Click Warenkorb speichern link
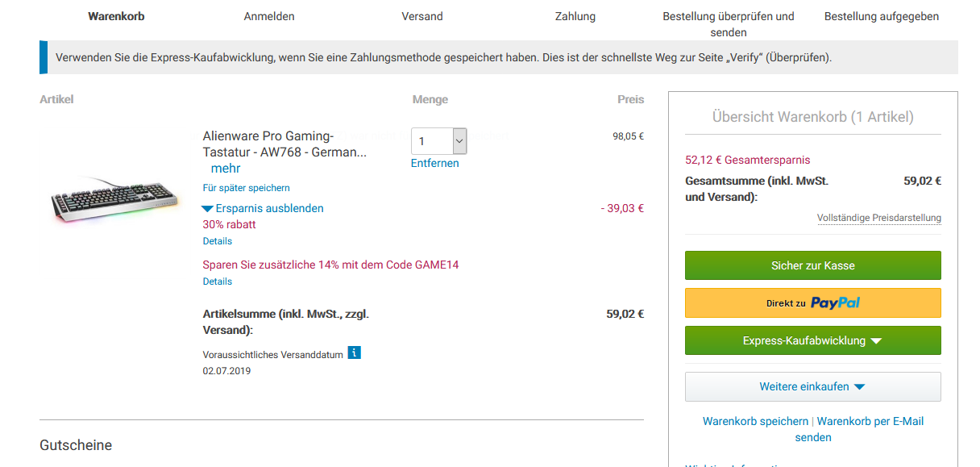This screenshot has width=980, height=467. pyautogui.click(x=755, y=421)
